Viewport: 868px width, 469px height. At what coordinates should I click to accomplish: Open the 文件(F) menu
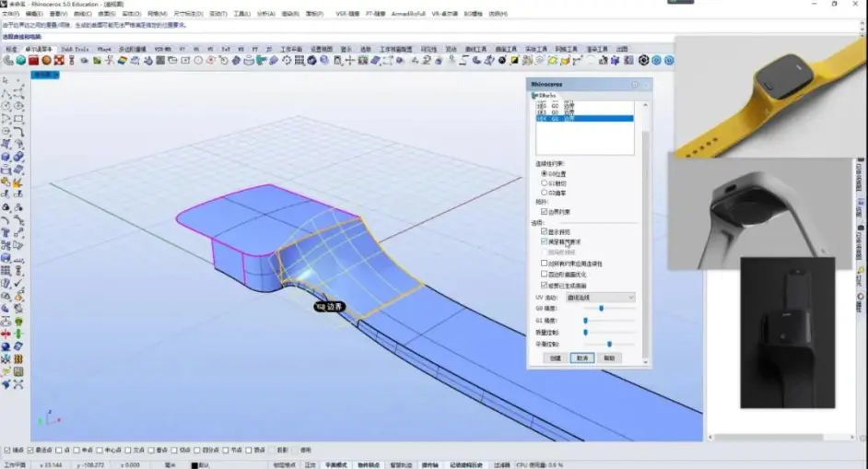tap(11, 14)
